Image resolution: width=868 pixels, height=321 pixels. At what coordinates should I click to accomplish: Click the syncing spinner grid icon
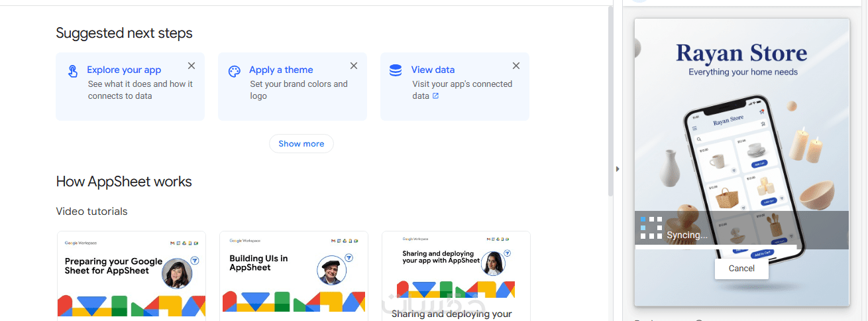(651, 227)
